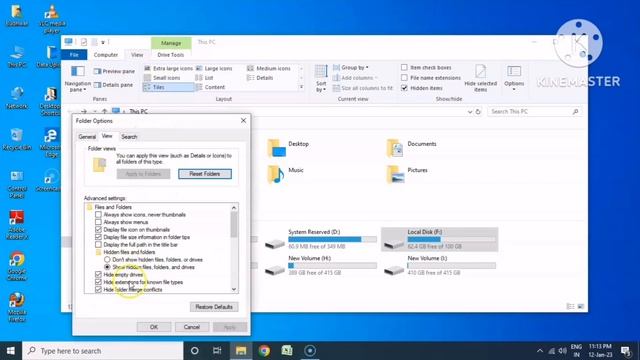Select New Volume (H:) drive
The image size is (640, 360).
point(321,265)
